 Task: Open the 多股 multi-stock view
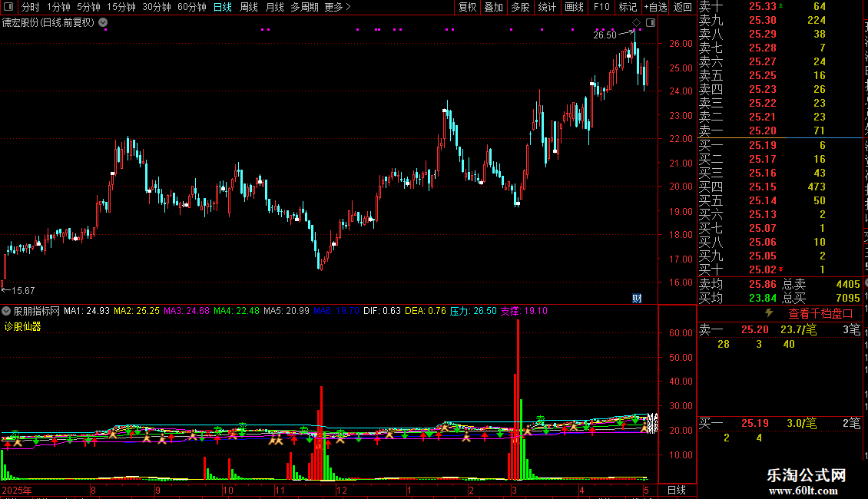click(520, 7)
